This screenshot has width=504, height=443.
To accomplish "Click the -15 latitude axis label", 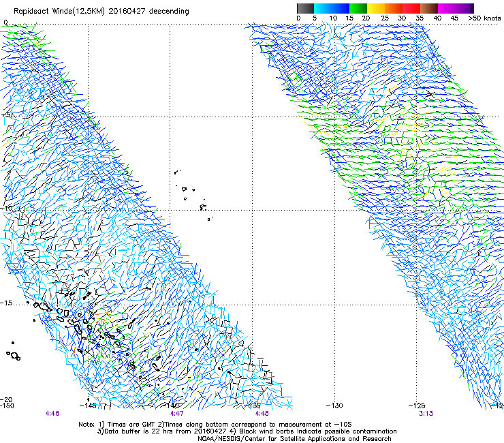I will point(6,303).
